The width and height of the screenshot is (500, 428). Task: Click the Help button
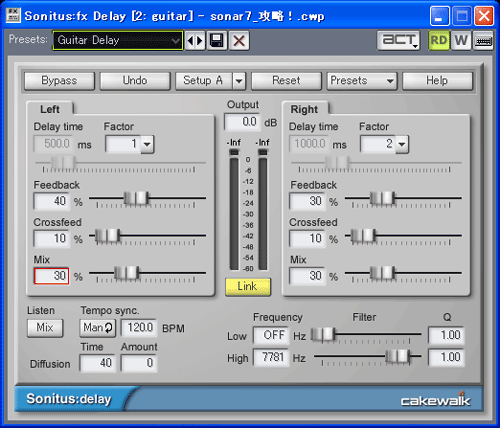(x=437, y=81)
